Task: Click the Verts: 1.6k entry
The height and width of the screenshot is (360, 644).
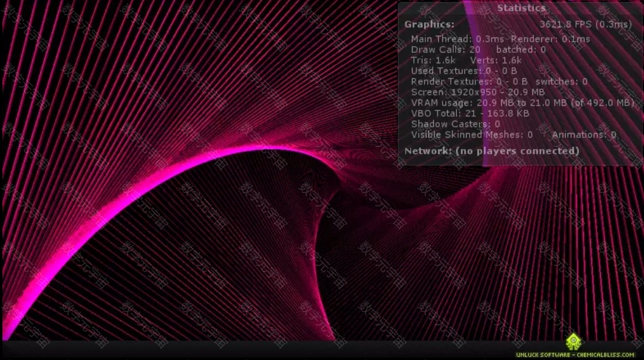Action: click(496, 60)
